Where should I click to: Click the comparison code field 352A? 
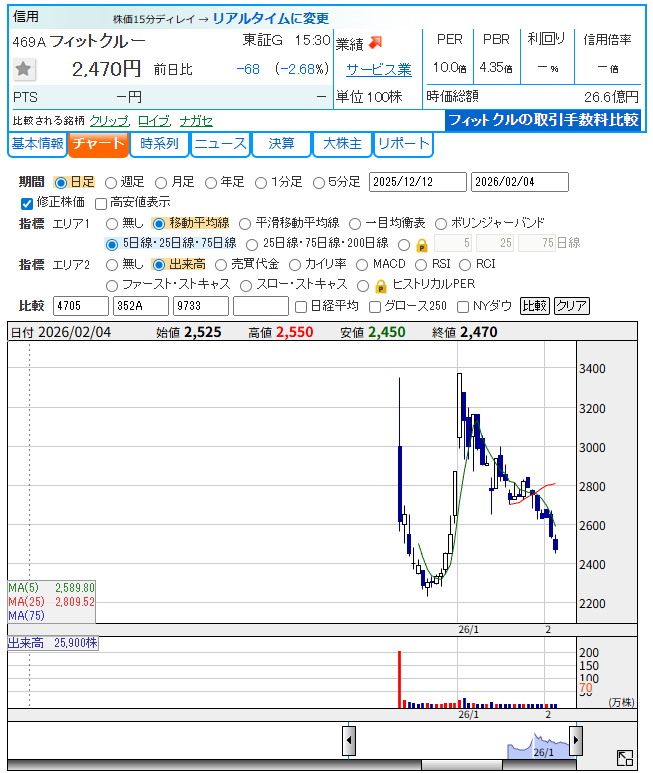pyautogui.click(x=141, y=306)
